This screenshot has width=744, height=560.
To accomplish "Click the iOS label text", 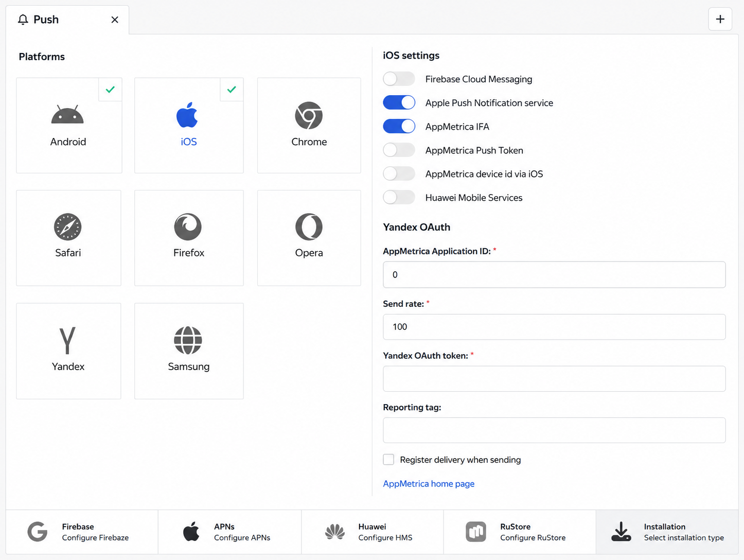I will point(188,142).
